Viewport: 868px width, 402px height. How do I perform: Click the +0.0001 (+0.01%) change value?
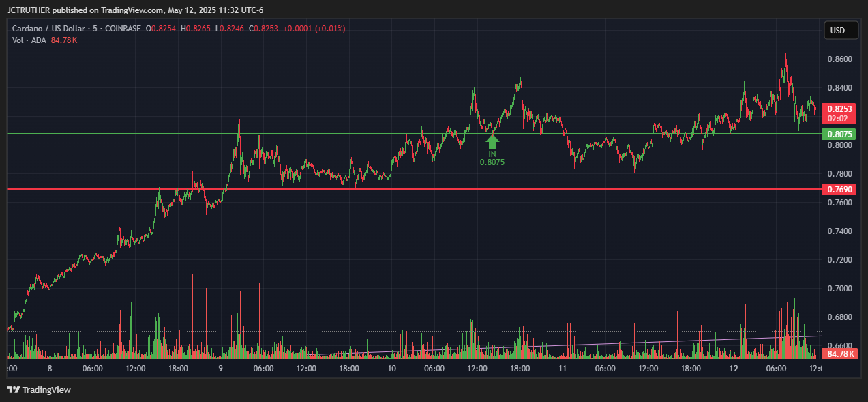[314, 29]
